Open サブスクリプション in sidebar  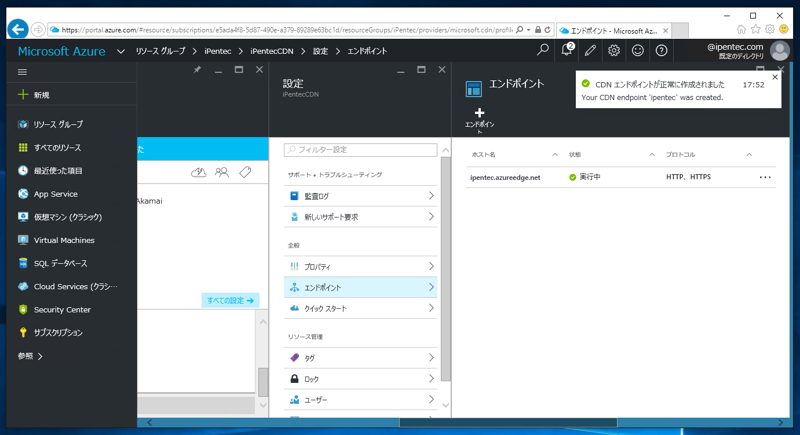coord(71,332)
